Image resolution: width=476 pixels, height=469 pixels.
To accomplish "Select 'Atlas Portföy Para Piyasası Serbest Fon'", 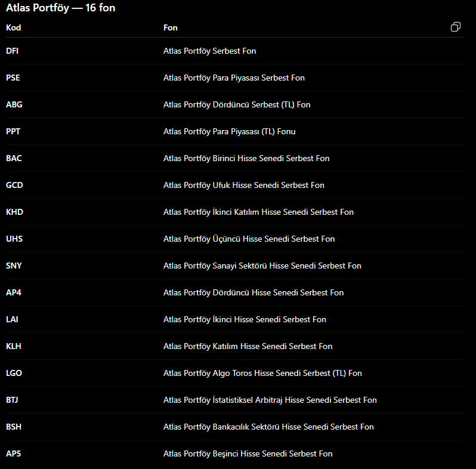I will pos(234,78).
